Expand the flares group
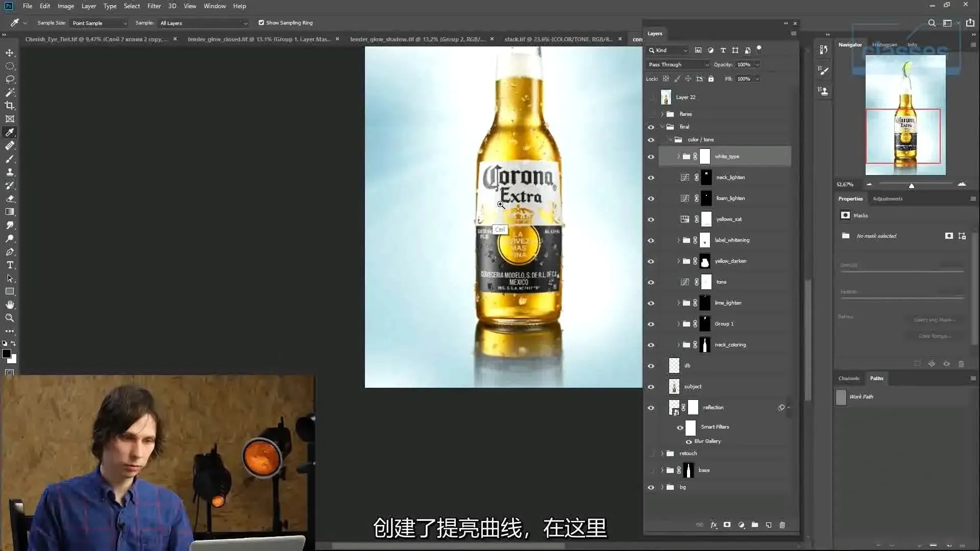 pos(663,114)
